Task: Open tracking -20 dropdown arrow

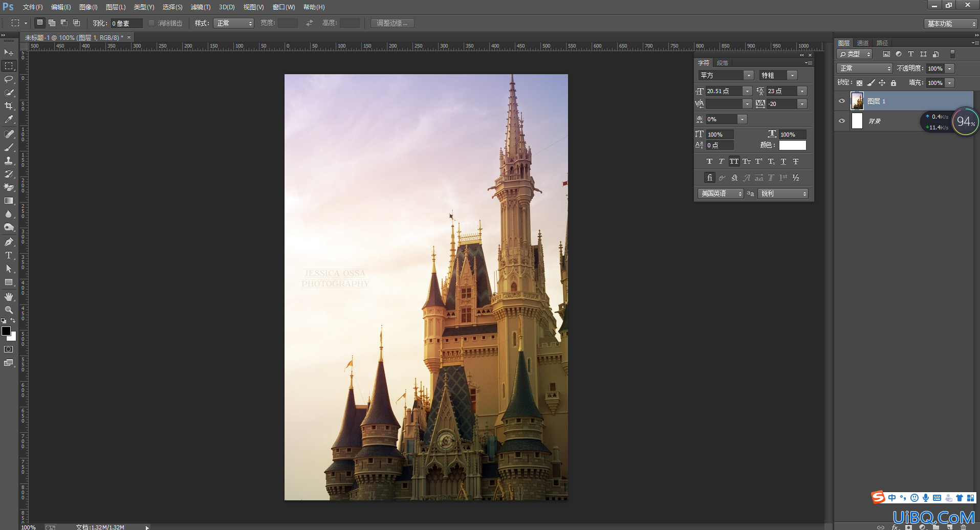Action: point(802,104)
